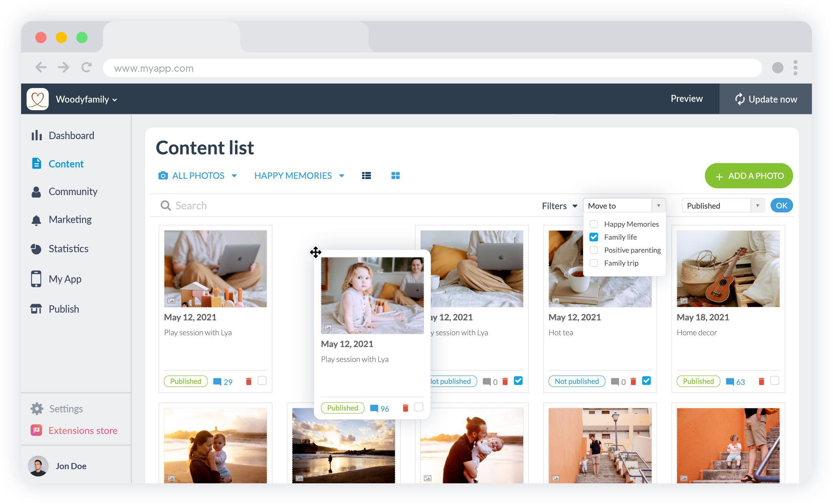Click the grid view layout icon
The width and height of the screenshot is (833, 504).
click(x=395, y=175)
